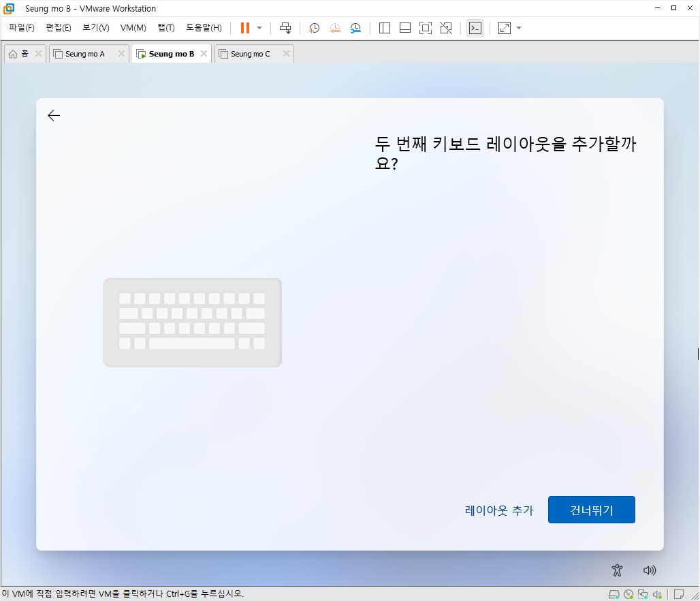Close the Seung mo C tab
This screenshot has width=700, height=601.
click(x=286, y=54)
